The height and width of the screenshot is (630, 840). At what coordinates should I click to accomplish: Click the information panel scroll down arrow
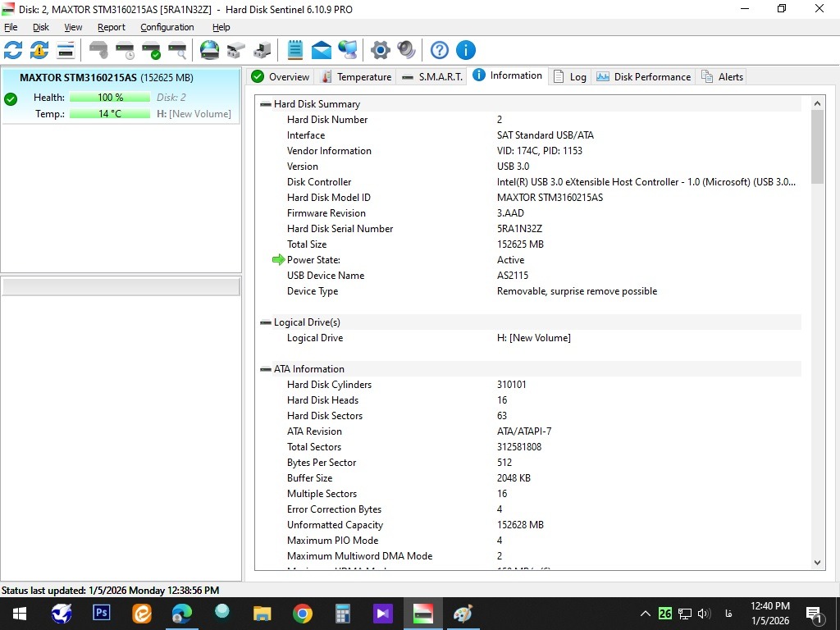coord(817,562)
